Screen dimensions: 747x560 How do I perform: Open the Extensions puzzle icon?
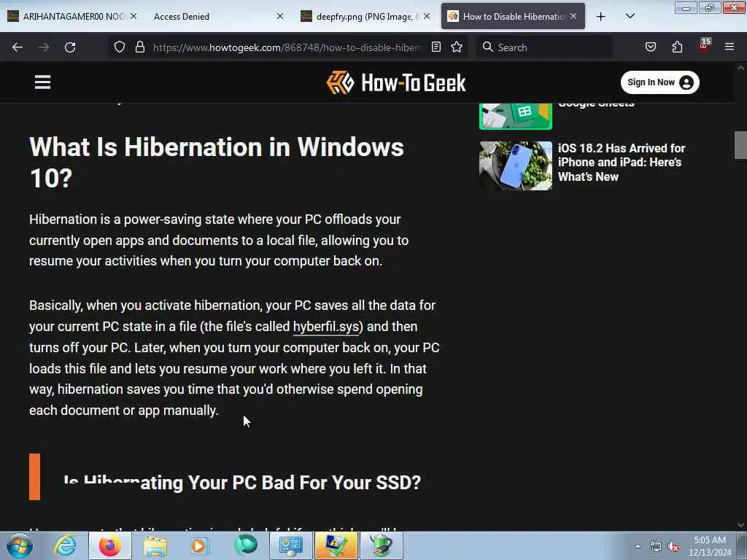(677, 47)
